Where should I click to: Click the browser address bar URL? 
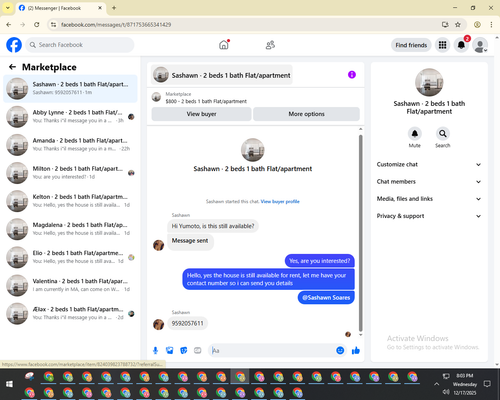pyautogui.click(x=116, y=24)
